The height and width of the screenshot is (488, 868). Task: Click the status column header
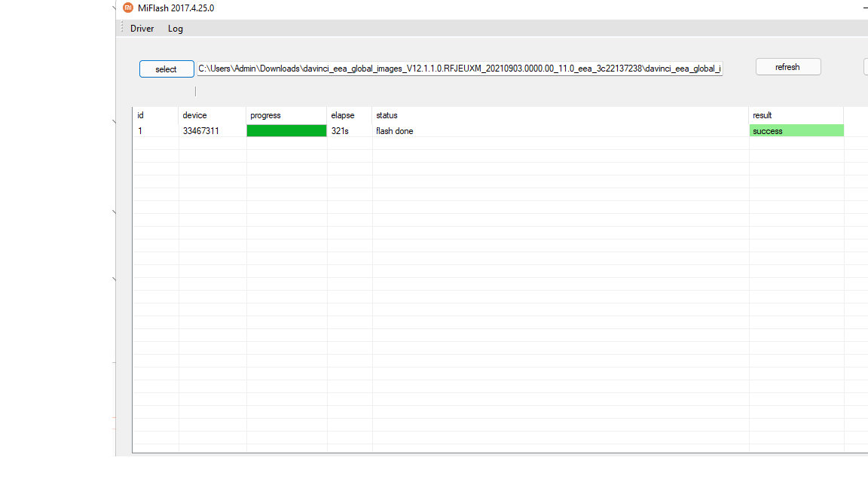(x=561, y=115)
